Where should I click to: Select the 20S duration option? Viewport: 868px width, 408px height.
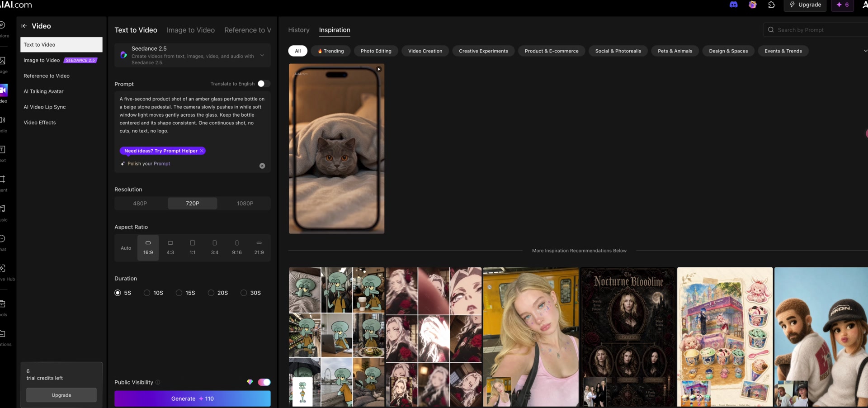pos(218,293)
